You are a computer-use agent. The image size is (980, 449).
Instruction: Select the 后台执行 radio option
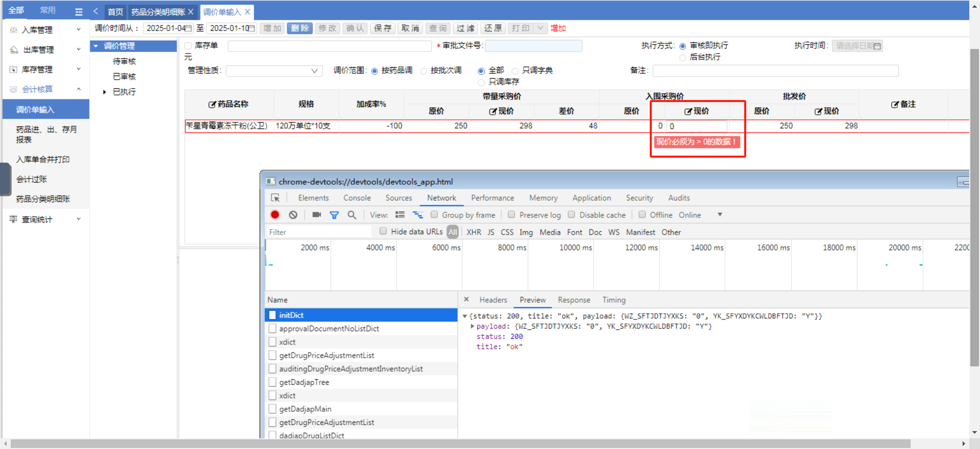(682, 58)
